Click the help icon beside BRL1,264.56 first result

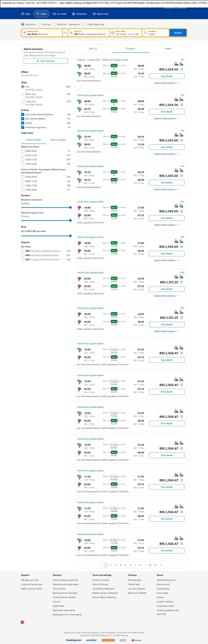coord(181,70)
